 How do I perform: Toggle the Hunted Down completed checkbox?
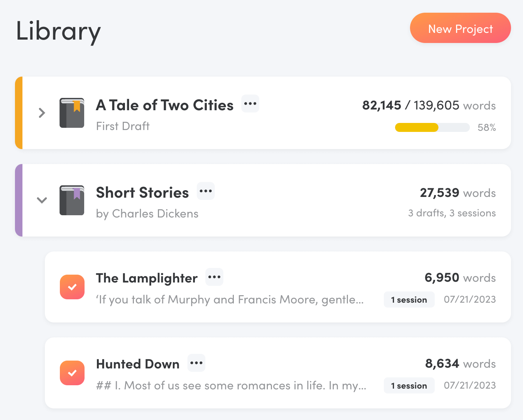tap(72, 373)
